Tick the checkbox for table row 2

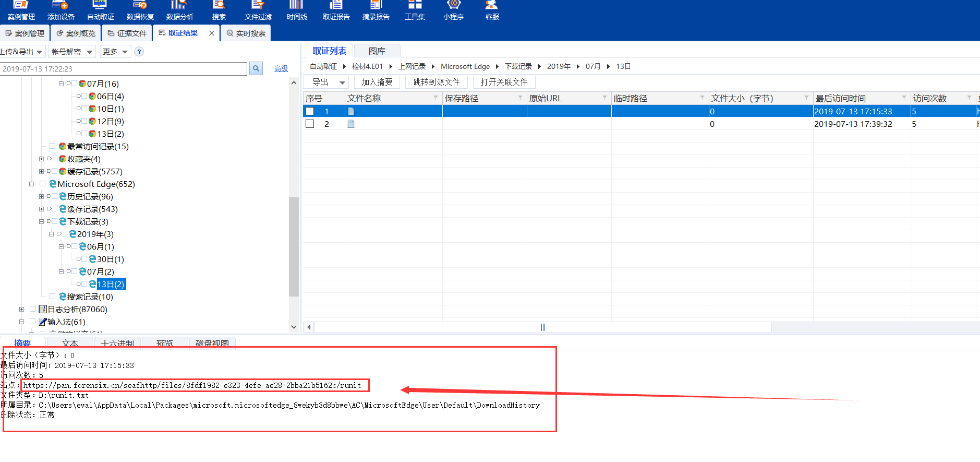310,124
